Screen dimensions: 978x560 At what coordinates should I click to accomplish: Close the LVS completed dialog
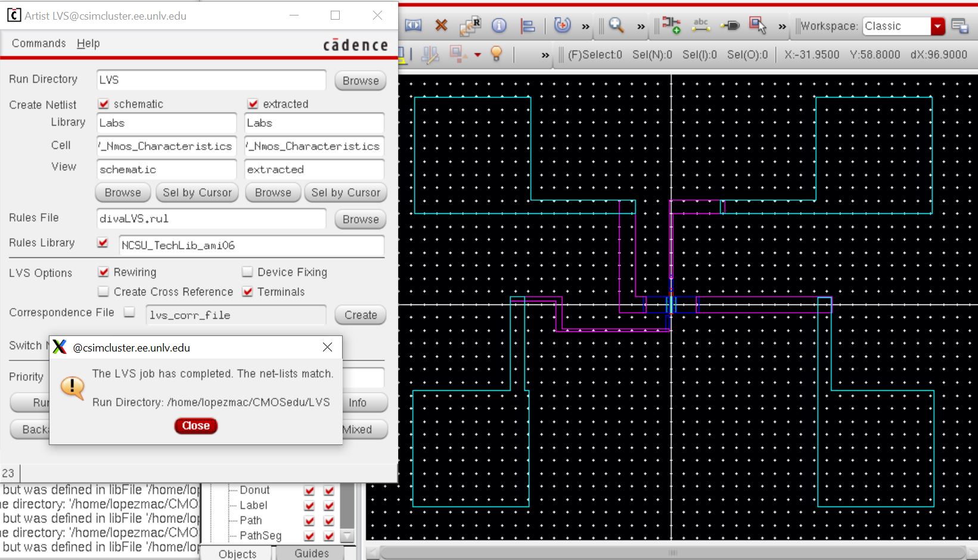[x=195, y=426]
